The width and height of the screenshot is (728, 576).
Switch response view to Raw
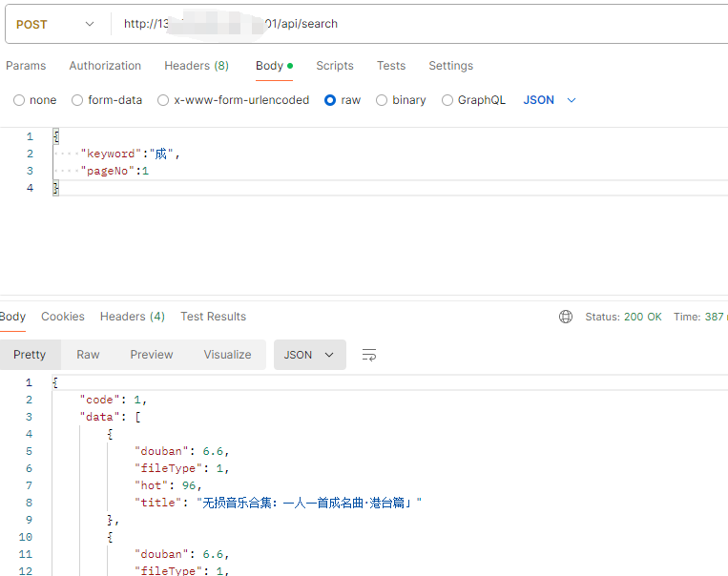pyautogui.click(x=88, y=355)
